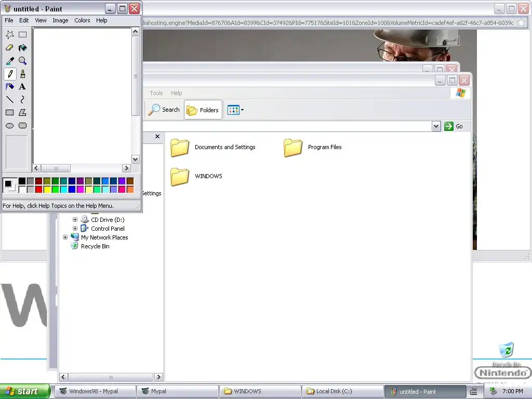Switch to WINDOWS taskbar button
The image size is (532, 399).
pyautogui.click(x=260, y=391)
